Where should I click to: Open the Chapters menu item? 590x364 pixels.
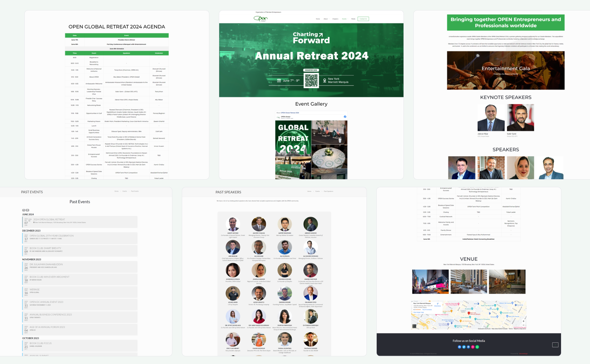coord(335,19)
